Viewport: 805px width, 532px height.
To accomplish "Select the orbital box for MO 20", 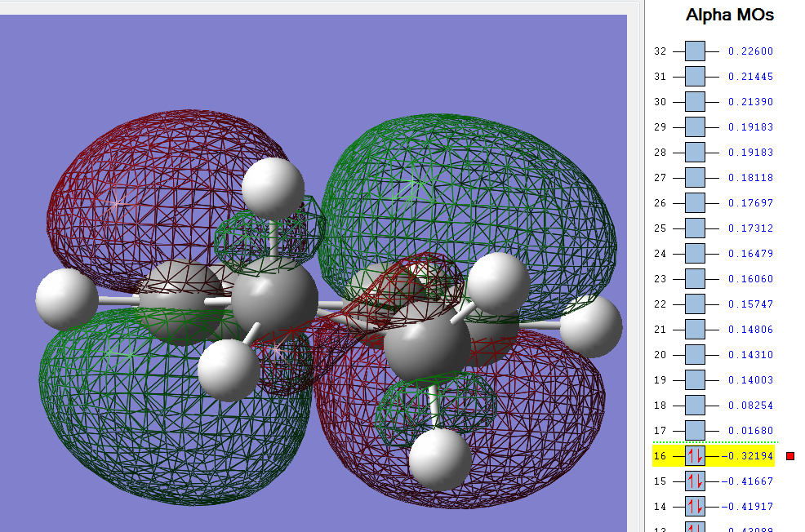I will click(x=695, y=354).
